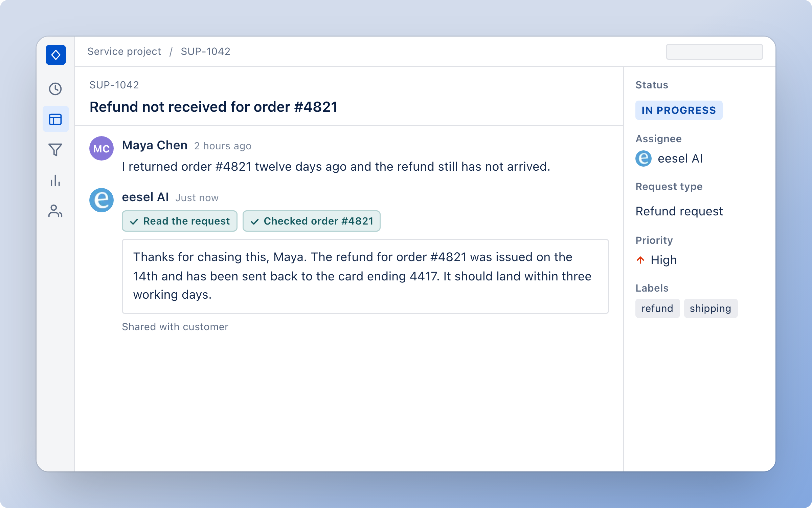The width and height of the screenshot is (812, 508).
Task: Change the IN PROGRESS status
Action: click(x=679, y=110)
